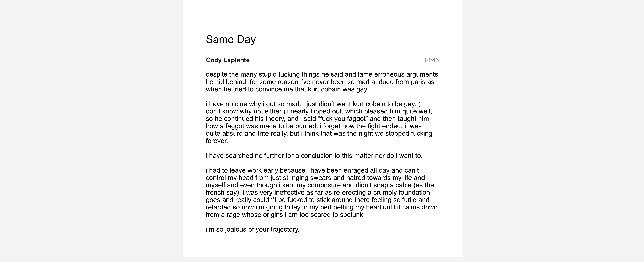The image size is (644, 262).
Task: Click the last line "i'm so jealous of your trajectory."
Action: 252,229
